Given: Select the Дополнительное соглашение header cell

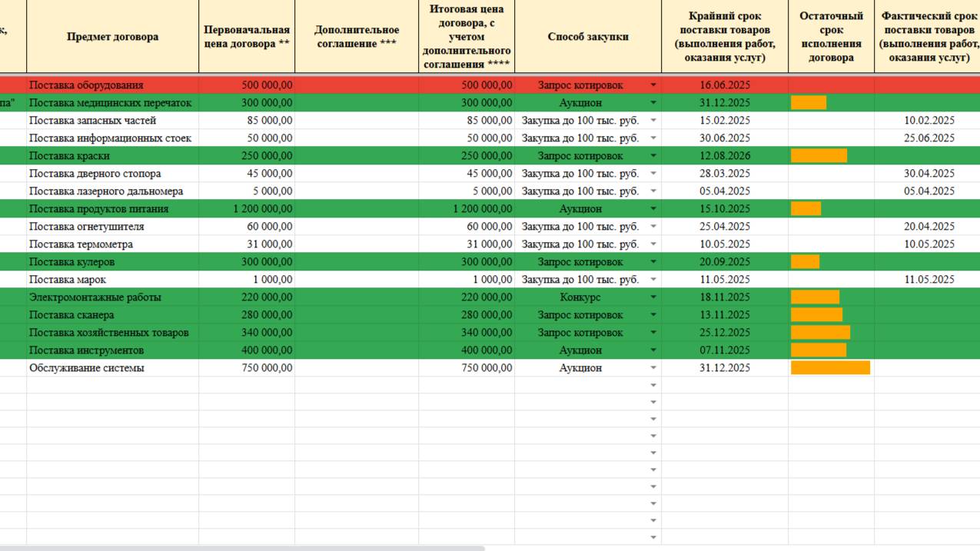Looking at the screenshot, I should (357, 37).
